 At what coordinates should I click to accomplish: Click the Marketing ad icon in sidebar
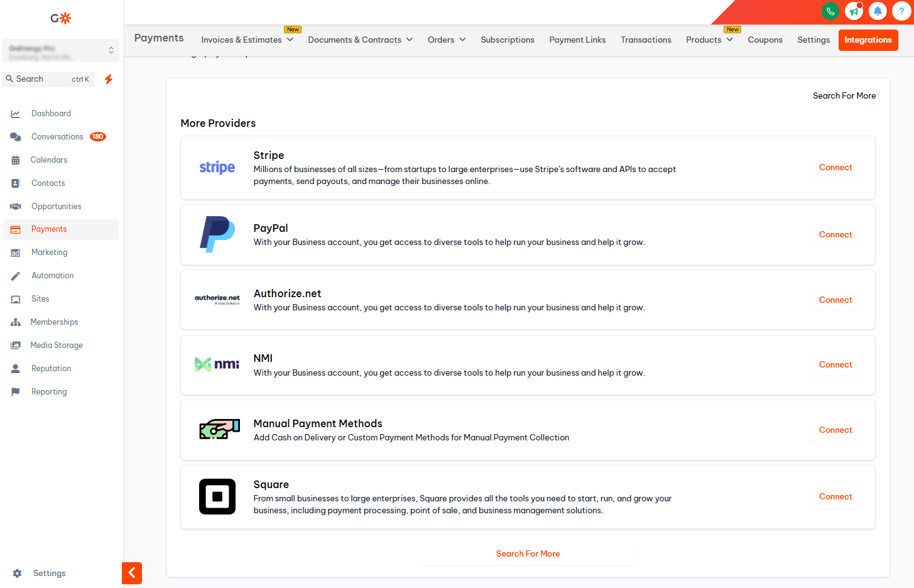(x=16, y=253)
